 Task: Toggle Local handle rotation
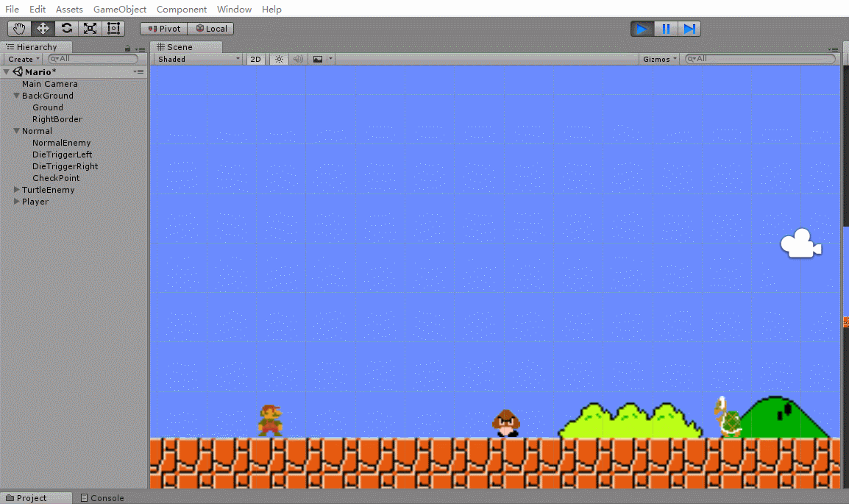tap(210, 29)
